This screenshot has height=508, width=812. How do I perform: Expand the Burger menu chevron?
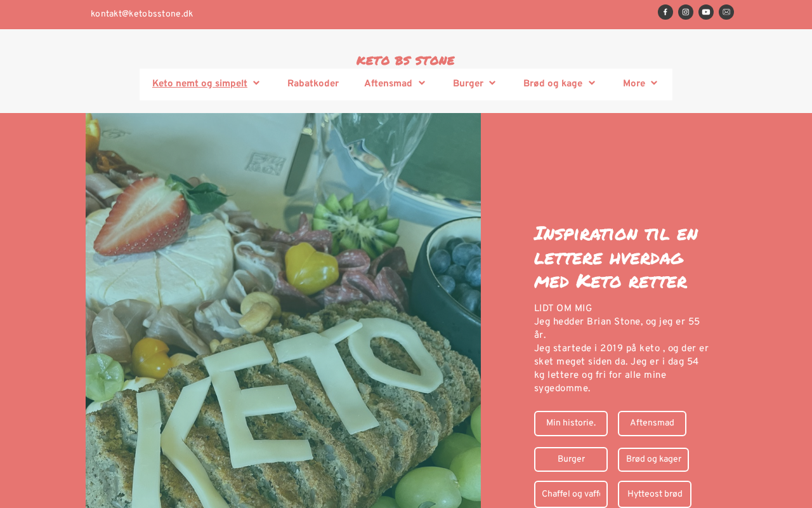[x=492, y=83]
